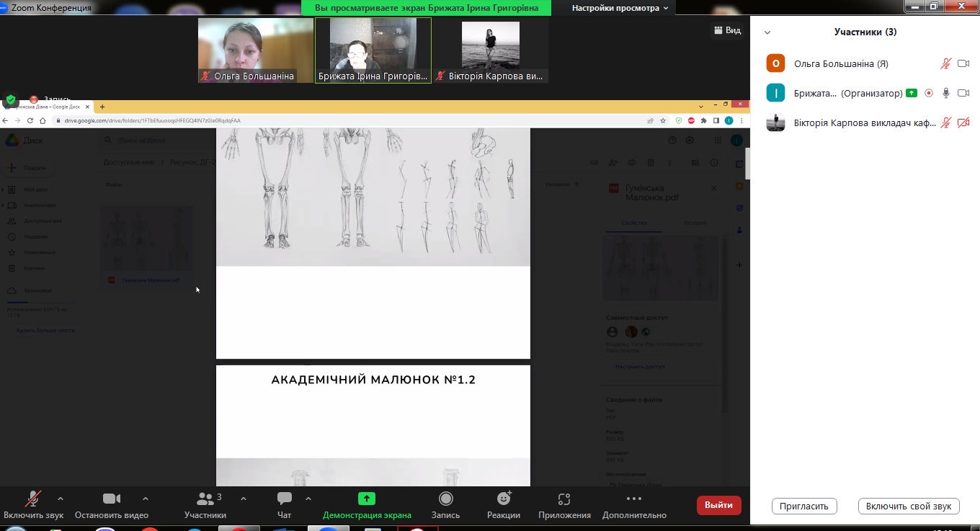980x531 pixels.
Task: Unmute microphone via Включить звук
Action: point(33,499)
